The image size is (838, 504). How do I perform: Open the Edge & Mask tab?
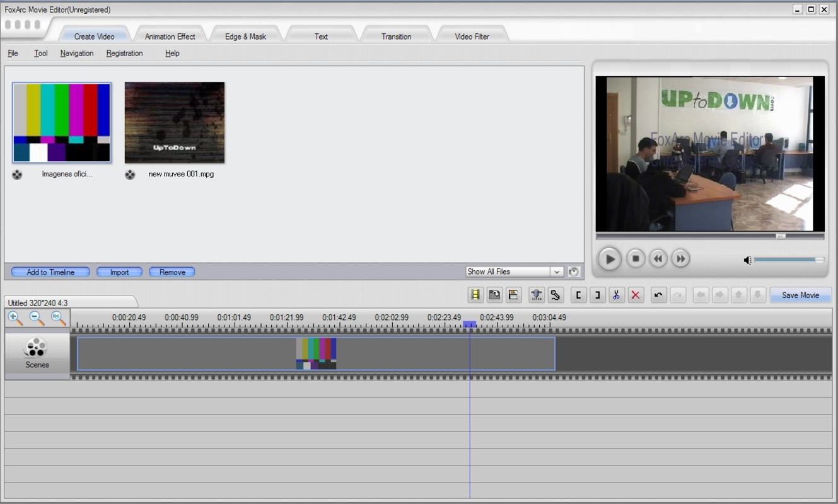click(x=246, y=36)
